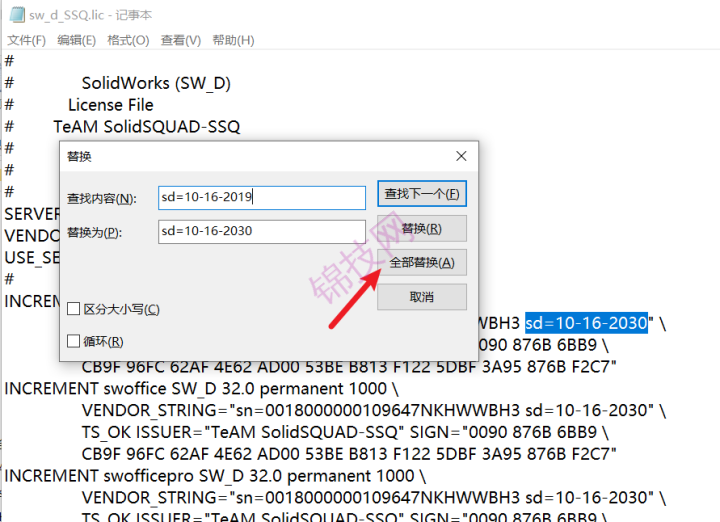Click TS_OK ISSUER line under swoffice

345,432
